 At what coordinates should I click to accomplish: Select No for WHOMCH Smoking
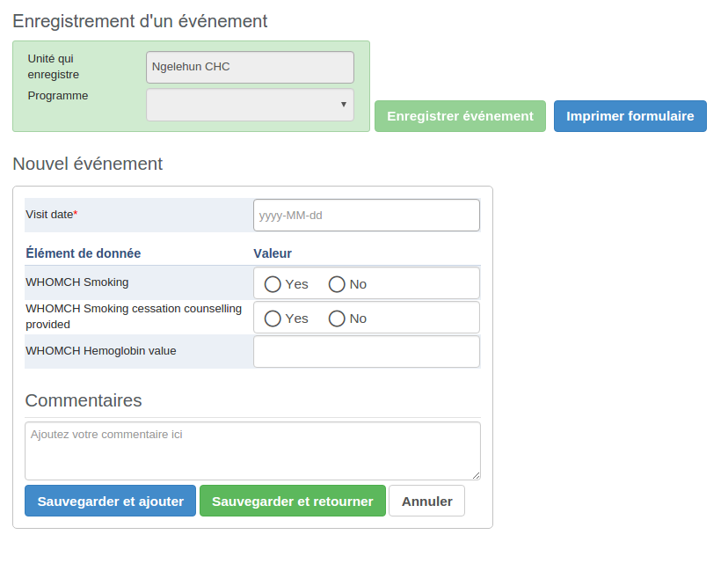337,284
